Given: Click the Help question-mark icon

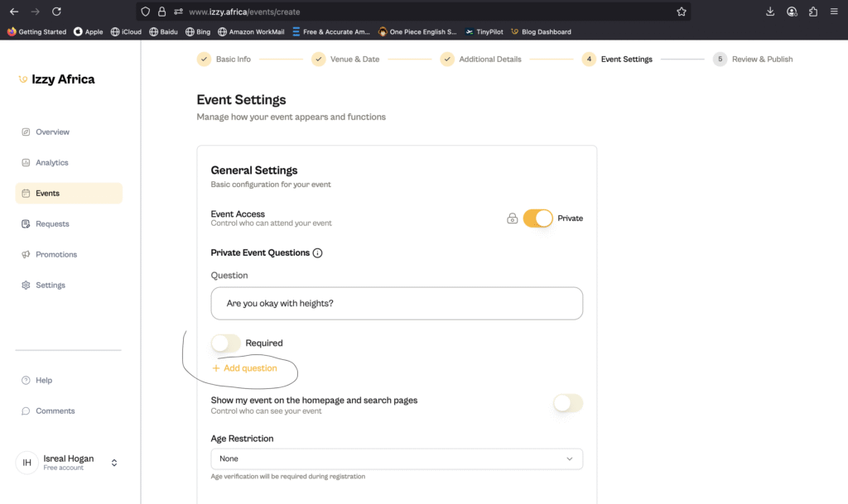Looking at the screenshot, I should click(26, 381).
